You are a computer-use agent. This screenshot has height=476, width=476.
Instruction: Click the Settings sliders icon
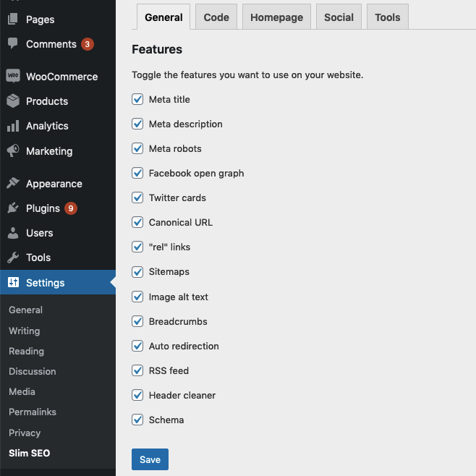pos(13,282)
